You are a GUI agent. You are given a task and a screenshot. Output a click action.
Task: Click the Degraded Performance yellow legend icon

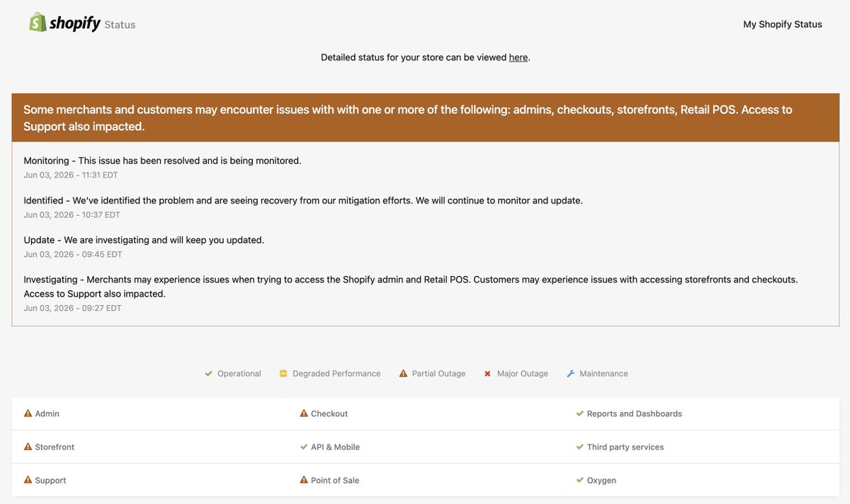[283, 373]
